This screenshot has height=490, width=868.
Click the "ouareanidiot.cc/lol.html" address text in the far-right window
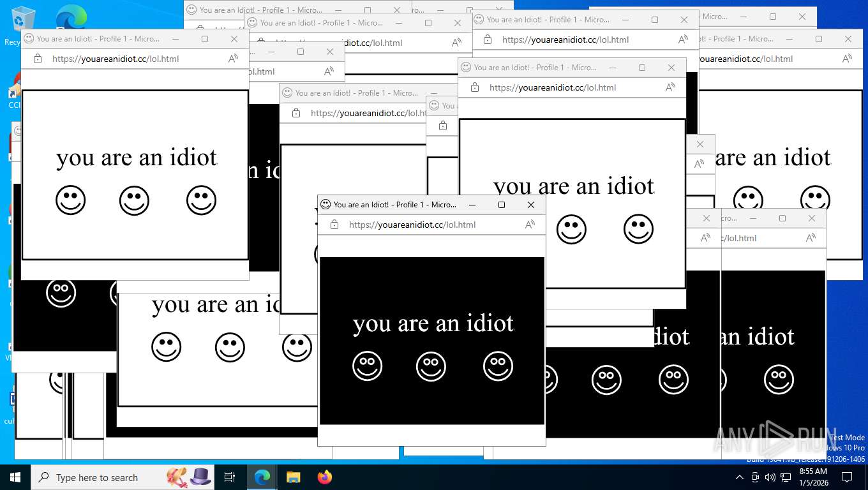[x=746, y=59]
